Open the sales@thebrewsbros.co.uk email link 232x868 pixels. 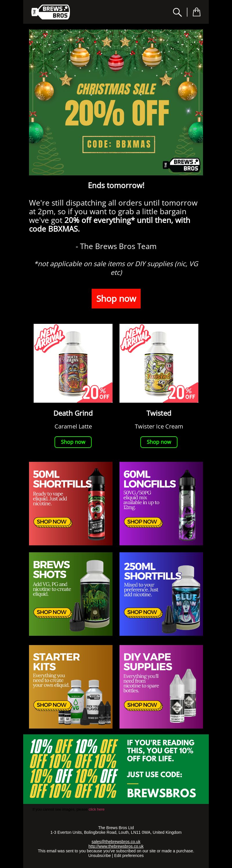[x=116, y=842]
